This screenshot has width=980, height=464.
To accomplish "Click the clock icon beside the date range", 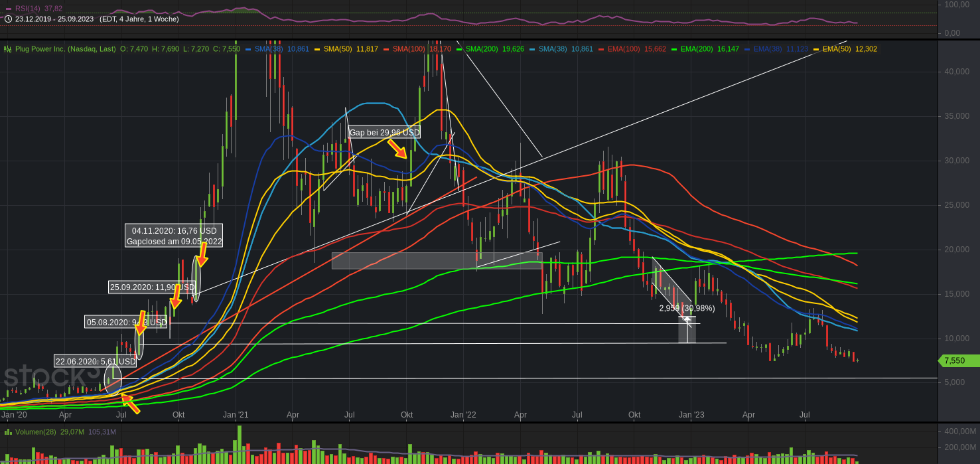I will [x=8, y=19].
